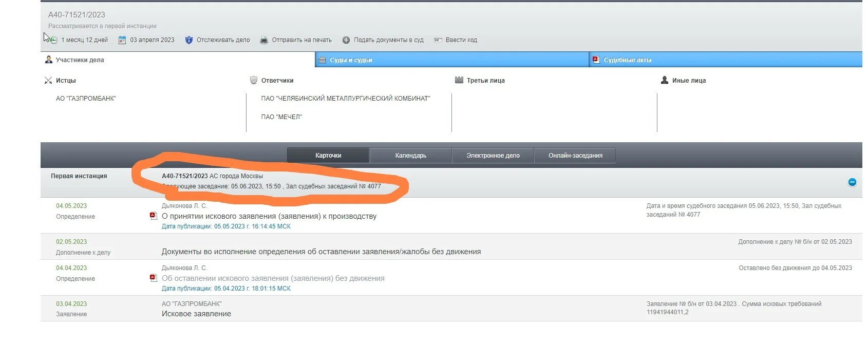This screenshot has width=868, height=345.
Task: Collapse the Первая инстанция section
Action: click(852, 182)
